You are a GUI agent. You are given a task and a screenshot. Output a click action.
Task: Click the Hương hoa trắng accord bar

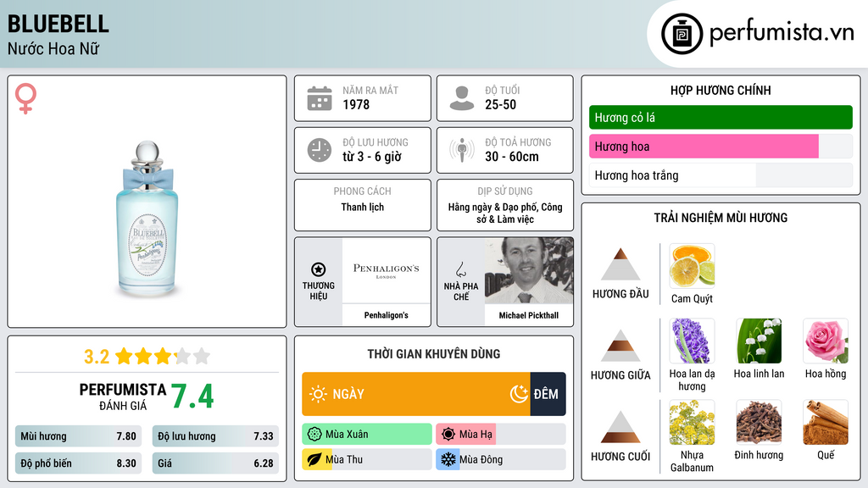coord(721,175)
